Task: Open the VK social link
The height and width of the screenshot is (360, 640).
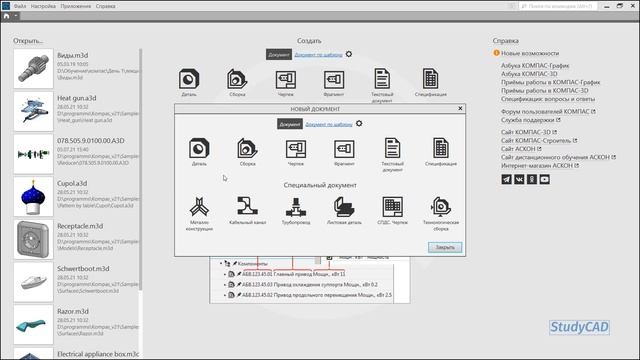Action: 519,179
